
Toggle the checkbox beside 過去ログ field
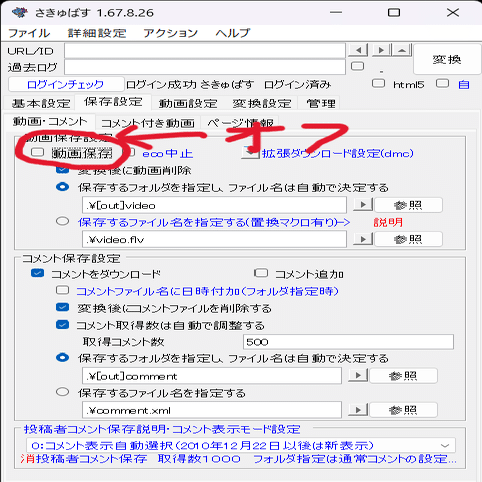pyautogui.click(x=357, y=66)
